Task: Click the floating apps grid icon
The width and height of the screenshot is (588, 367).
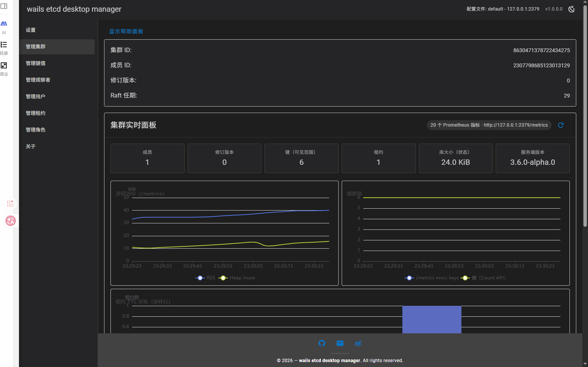Action: pos(10,203)
